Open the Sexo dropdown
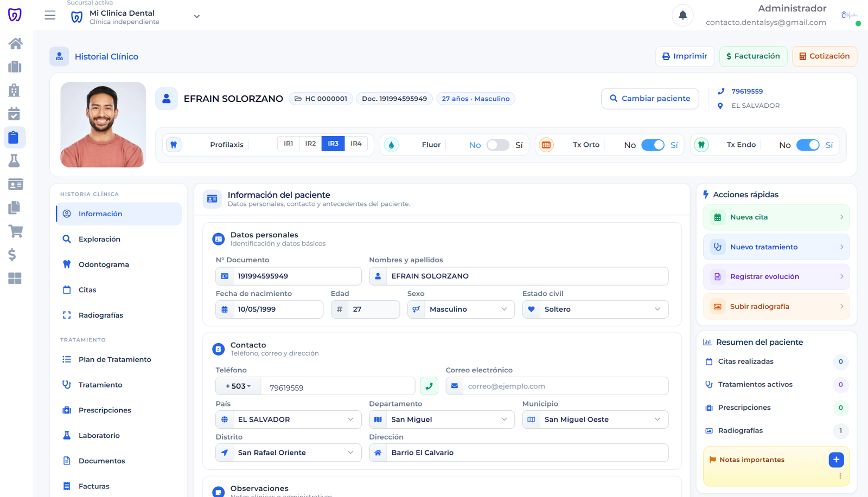This screenshot has height=497, width=868. coord(461,309)
